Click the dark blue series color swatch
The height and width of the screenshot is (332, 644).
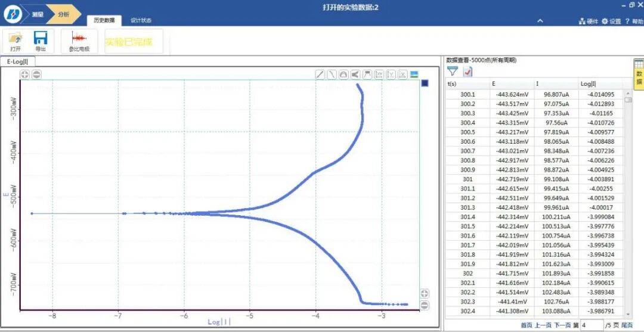click(x=425, y=83)
